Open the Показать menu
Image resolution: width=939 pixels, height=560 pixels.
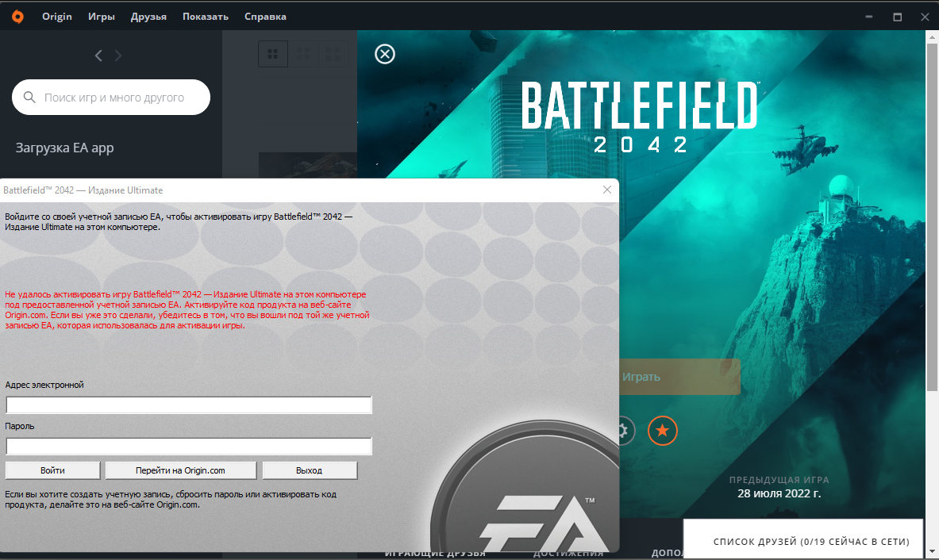206,17
